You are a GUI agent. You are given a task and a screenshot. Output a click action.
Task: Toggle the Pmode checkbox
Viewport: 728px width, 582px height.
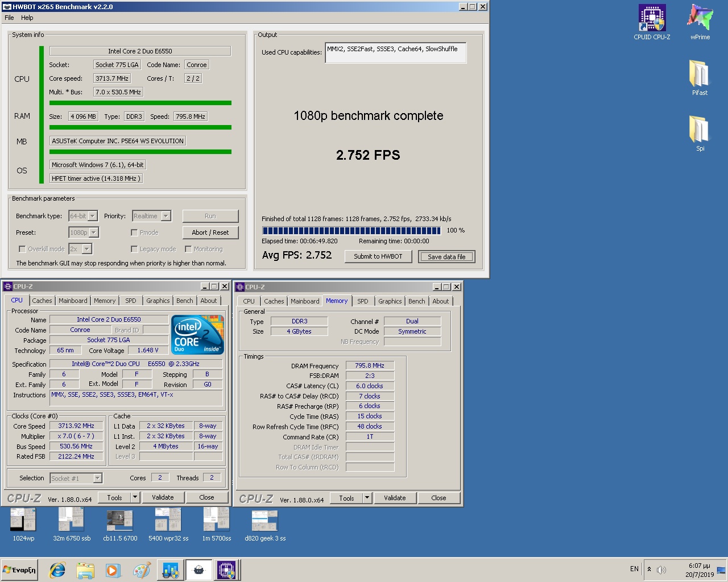tap(134, 232)
